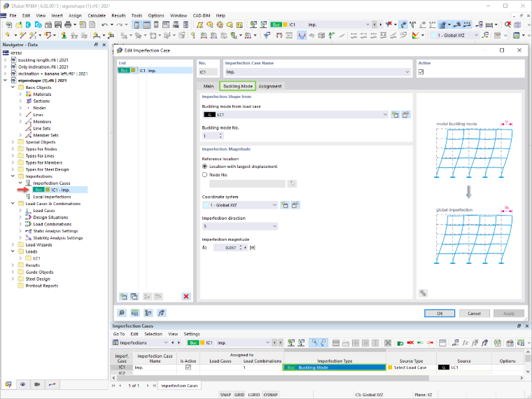Click the Imperfection Cases tab at the table bottom

pyautogui.click(x=179, y=386)
